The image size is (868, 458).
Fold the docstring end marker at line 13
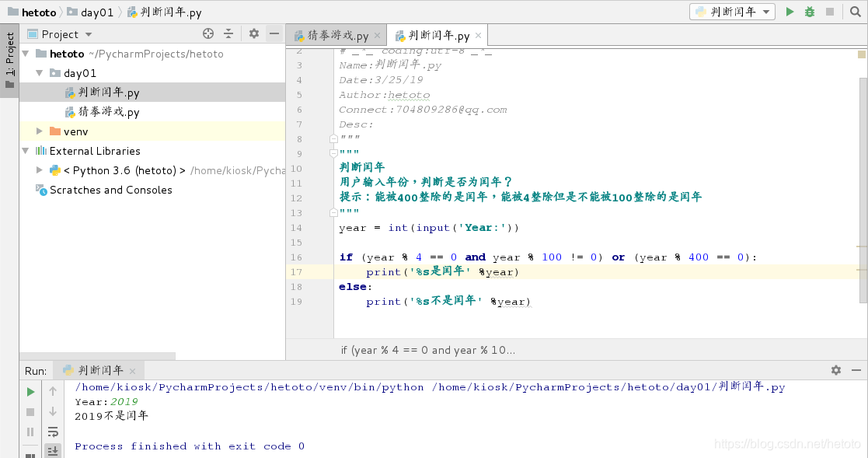click(x=333, y=212)
